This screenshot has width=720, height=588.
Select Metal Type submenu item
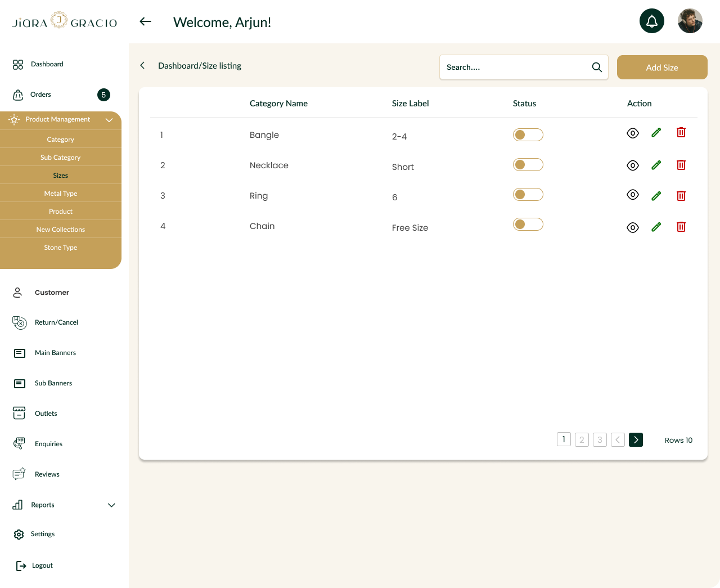point(61,194)
